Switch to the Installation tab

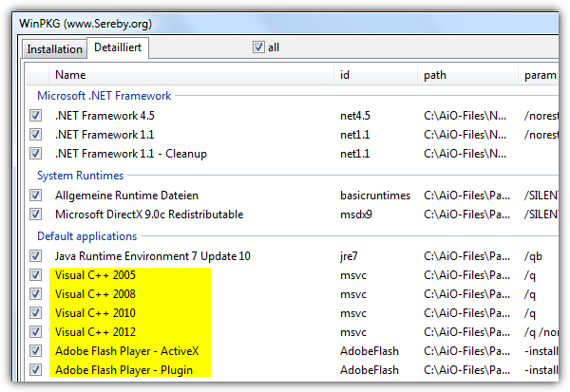click(55, 49)
